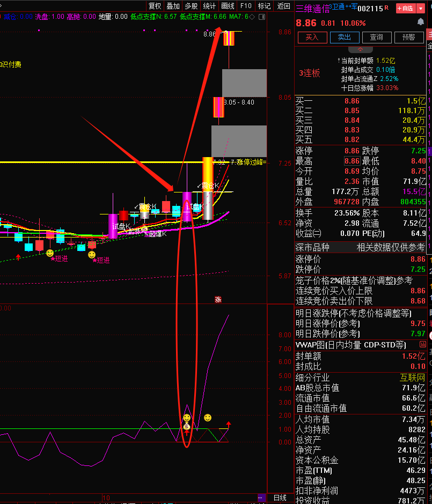Image resolution: width=432 pixels, height=504 pixels.
Task: Click the VWAP图 row label
Action: click(351, 345)
